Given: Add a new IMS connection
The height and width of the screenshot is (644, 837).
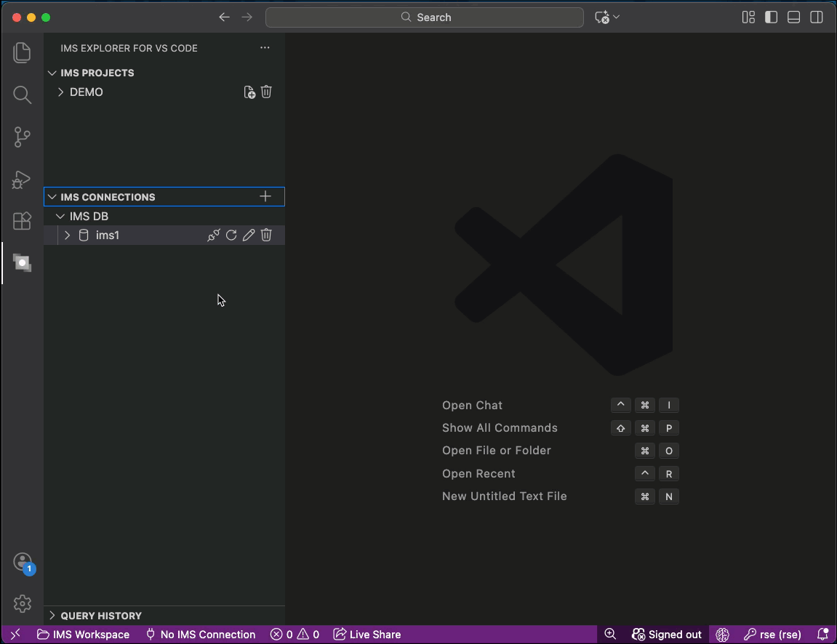Looking at the screenshot, I should click(x=265, y=196).
